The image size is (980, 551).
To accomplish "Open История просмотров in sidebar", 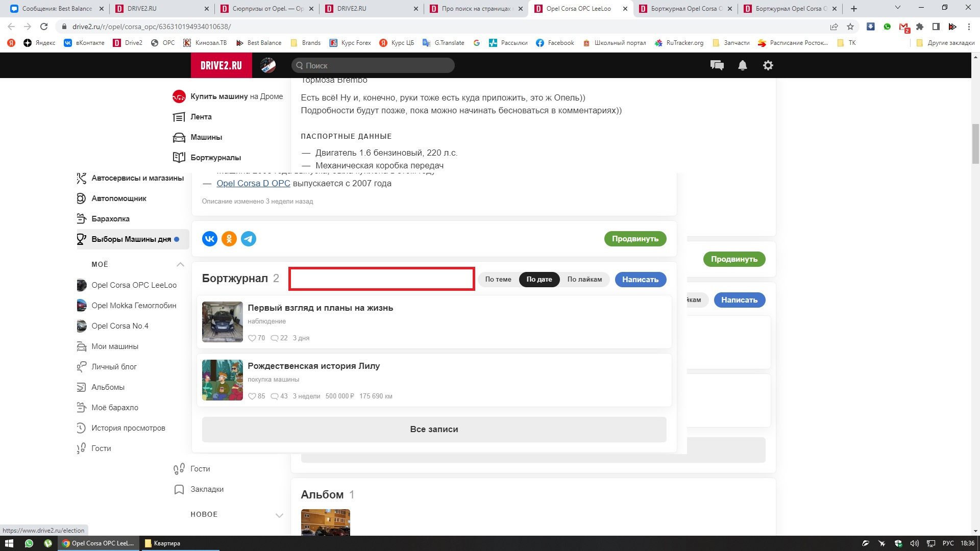I will pyautogui.click(x=128, y=428).
